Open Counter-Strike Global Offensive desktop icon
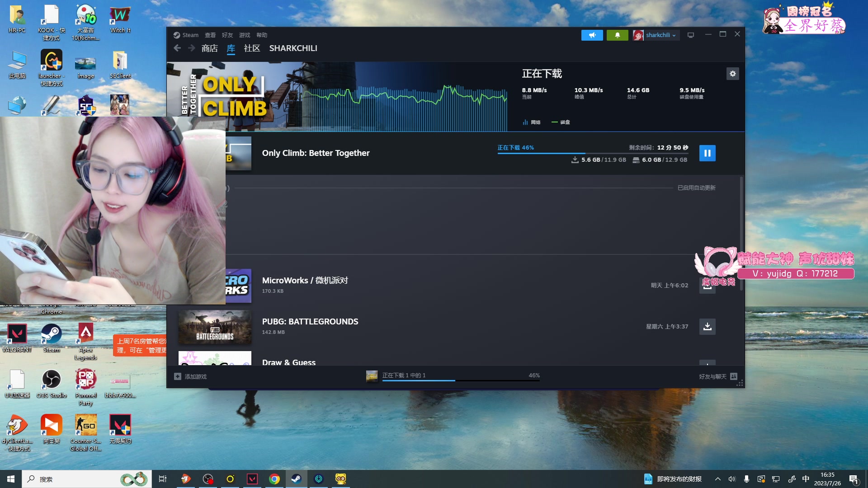Viewport: 868px width, 488px height. (x=85, y=432)
